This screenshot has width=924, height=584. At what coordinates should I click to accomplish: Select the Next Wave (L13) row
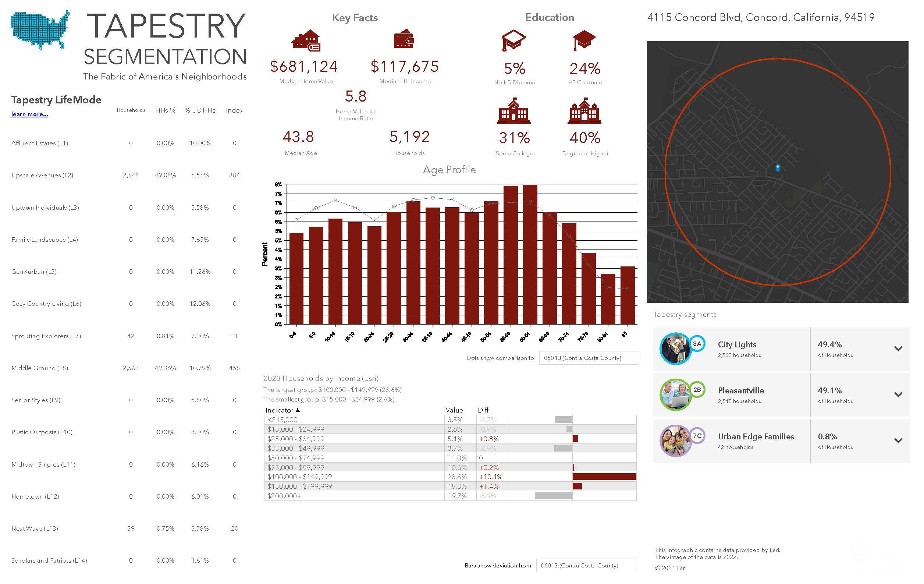tap(127, 528)
